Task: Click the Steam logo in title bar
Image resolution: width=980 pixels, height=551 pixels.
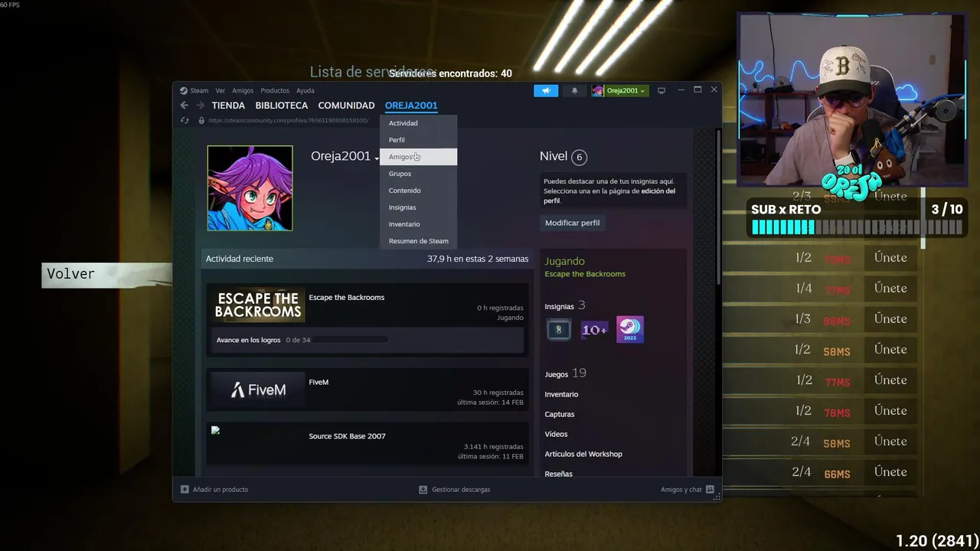Action: pyautogui.click(x=184, y=90)
